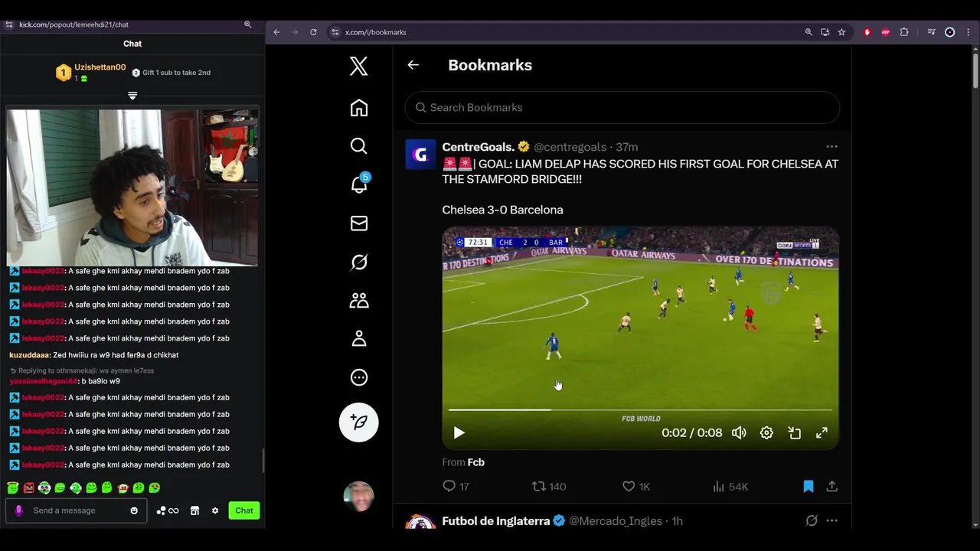Viewport: 980px width, 551px height.
Task: Reload the x.com bookmarks page
Action: (x=313, y=32)
